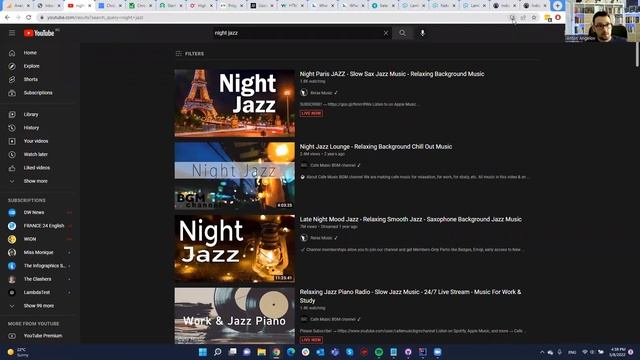This screenshot has height=360, width=640.
Task: Open the Work & Jazz Piano thumbnail
Action: (x=235, y=316)
